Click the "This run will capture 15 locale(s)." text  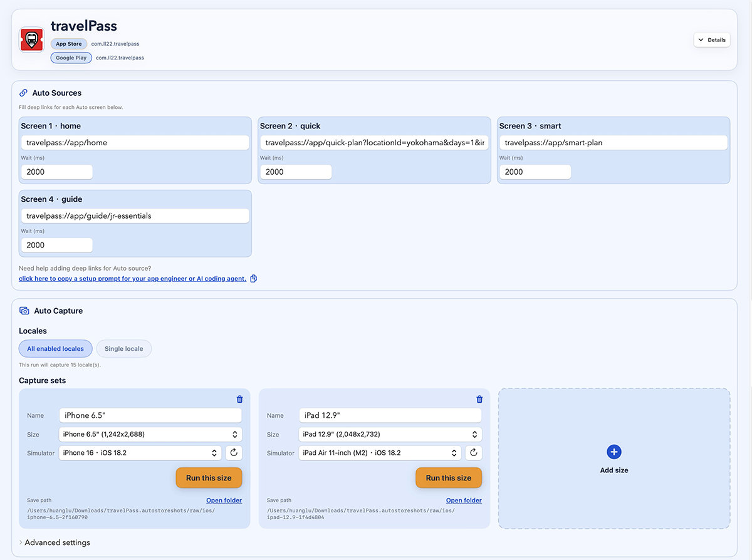tap(60, 365)
